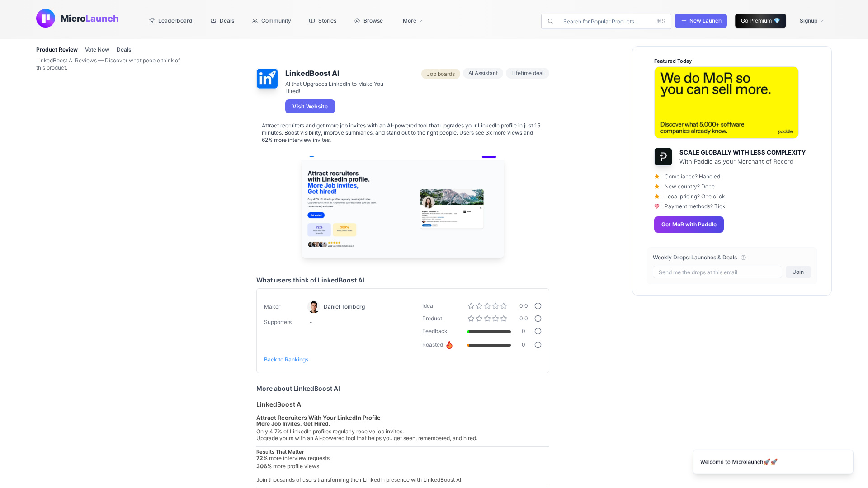Select the fifth star in Idea rating
The image size is (868, 488).
click(504, 306)
